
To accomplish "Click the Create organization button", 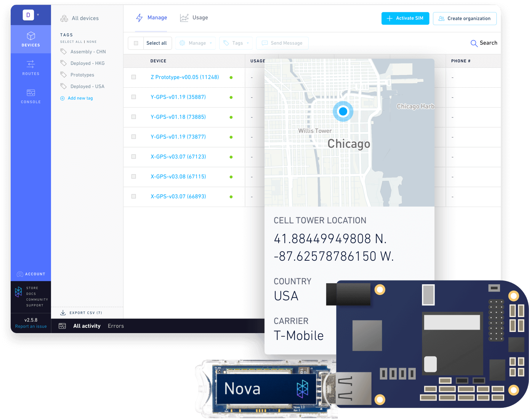I will (x=465, y=18).
